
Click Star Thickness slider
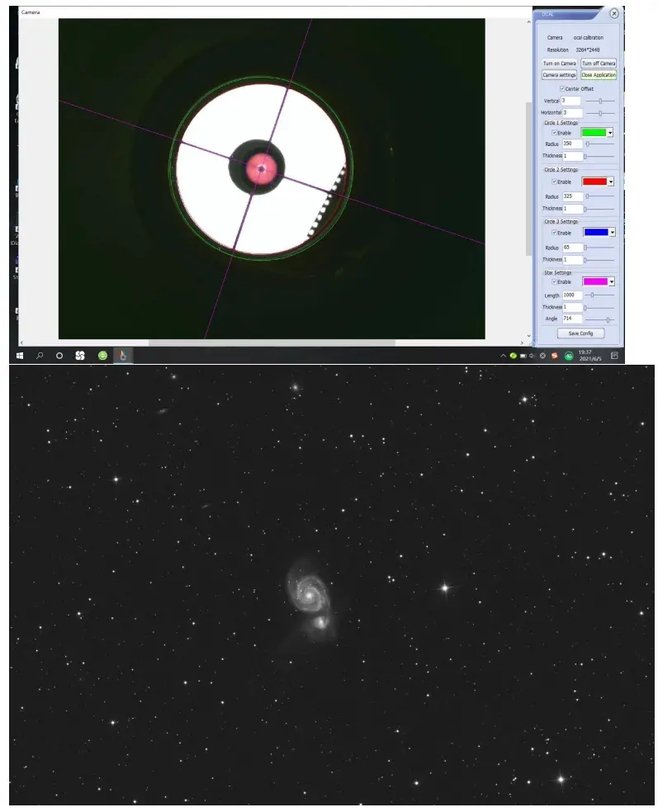(599, 308)
